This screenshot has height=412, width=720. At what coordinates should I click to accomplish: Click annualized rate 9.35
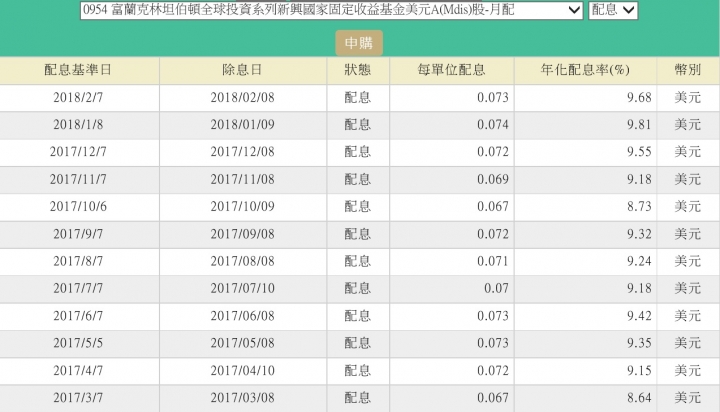click(639, 343)
